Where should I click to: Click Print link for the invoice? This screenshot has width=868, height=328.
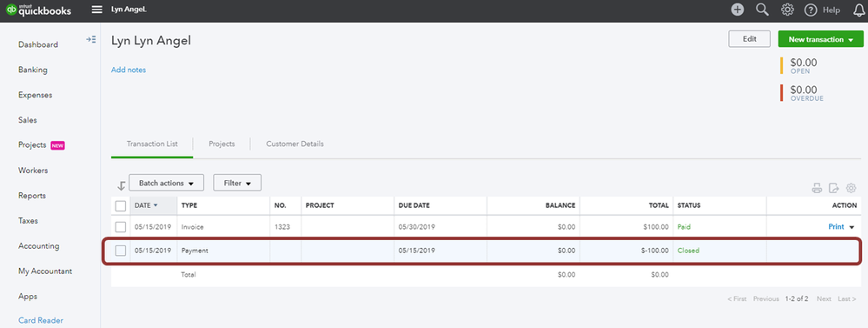click(x=836, y=226)
